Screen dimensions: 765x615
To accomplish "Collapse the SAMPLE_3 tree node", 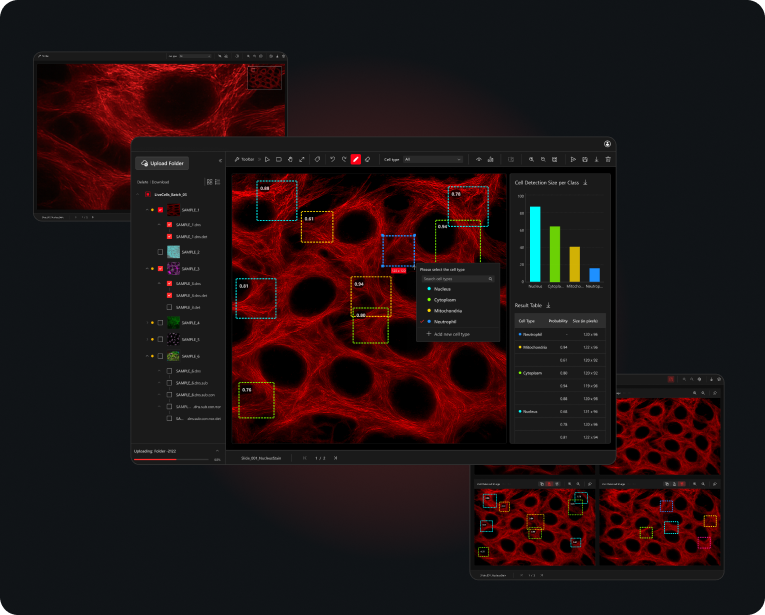I will [147, 269].
